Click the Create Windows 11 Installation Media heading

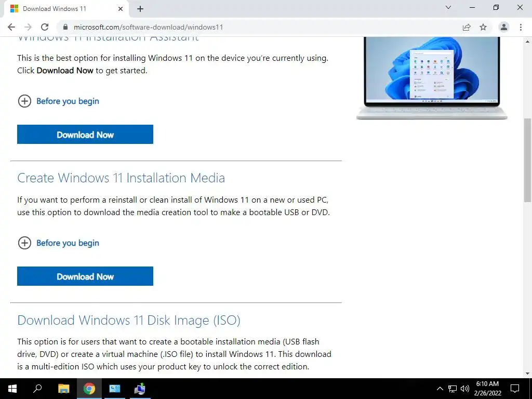121,178
